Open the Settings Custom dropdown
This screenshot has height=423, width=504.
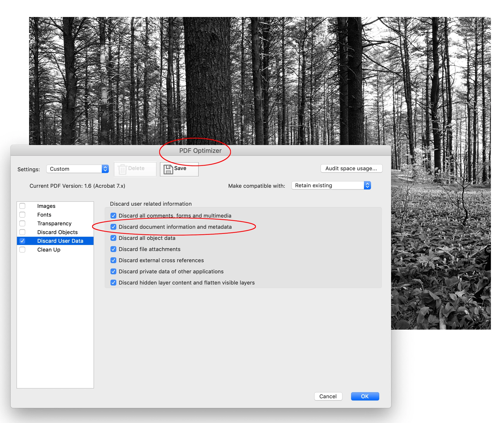pyautogui.click(x=74, y=169)
